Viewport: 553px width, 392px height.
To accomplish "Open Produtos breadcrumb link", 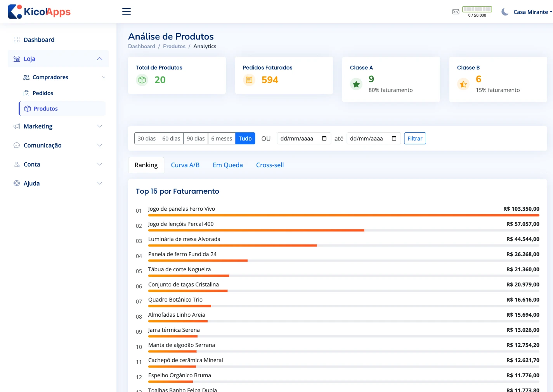I will 174,46.
